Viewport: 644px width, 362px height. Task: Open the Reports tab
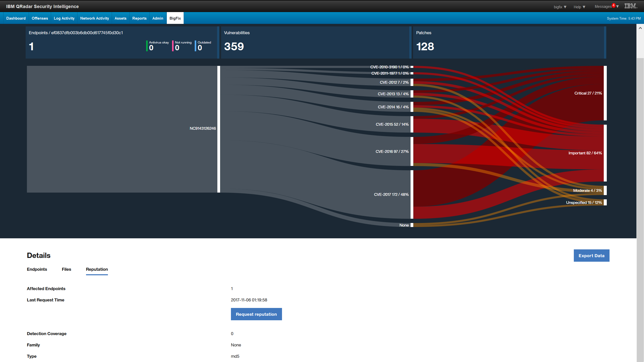click(x=139, y=18)
